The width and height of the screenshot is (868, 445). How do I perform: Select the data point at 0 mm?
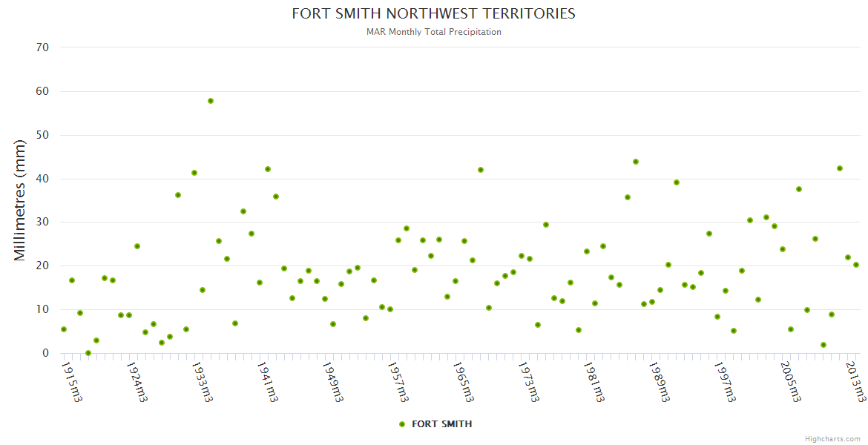[x=88, y=353]
